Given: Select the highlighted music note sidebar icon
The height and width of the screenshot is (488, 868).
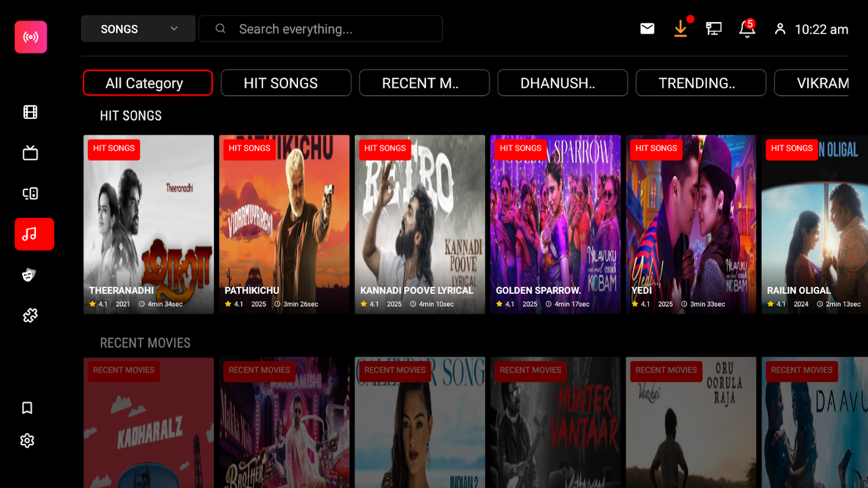Looking at the screenshot, I should coord(34,234).
